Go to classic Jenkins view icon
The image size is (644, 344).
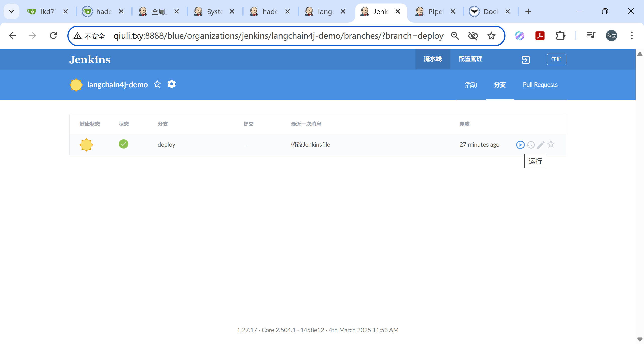[x=526, y=60]
